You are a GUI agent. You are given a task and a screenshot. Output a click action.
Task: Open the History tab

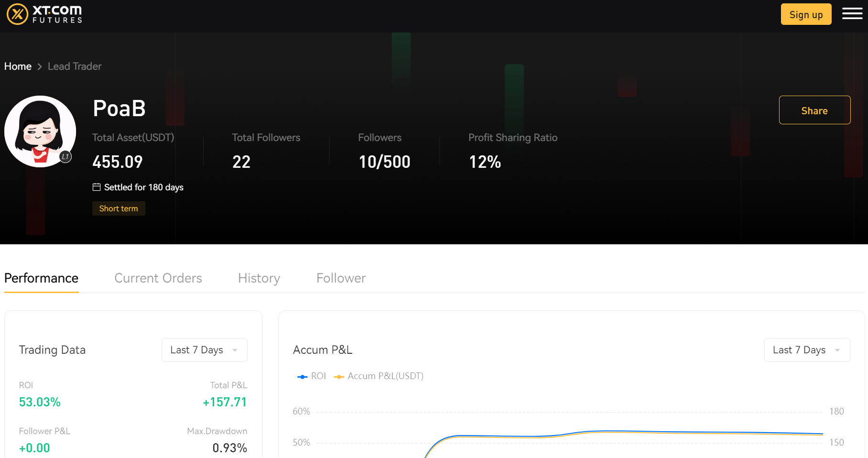pyautogui.click(x=259, y=278)
